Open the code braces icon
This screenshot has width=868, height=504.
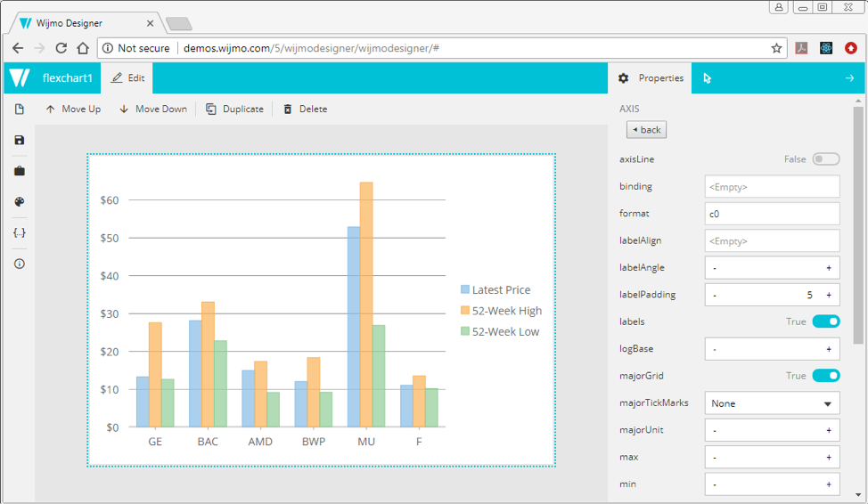coord(20,233)
